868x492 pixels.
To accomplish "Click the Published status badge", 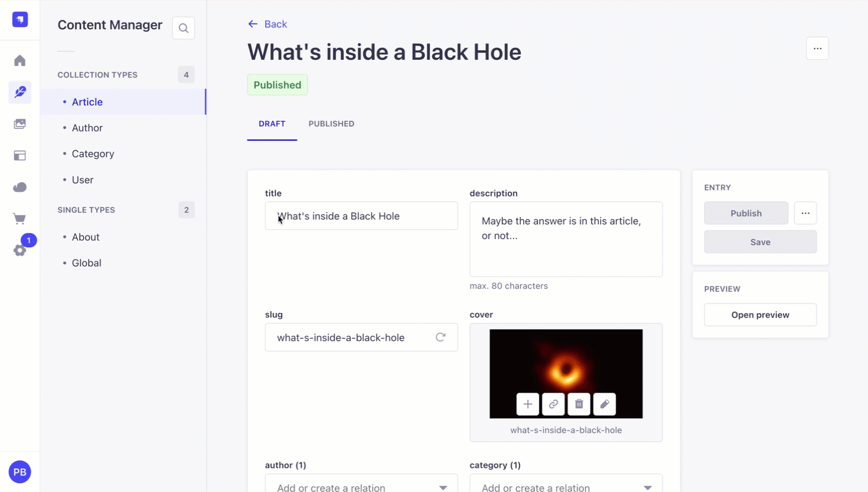I will click(278, 85).
